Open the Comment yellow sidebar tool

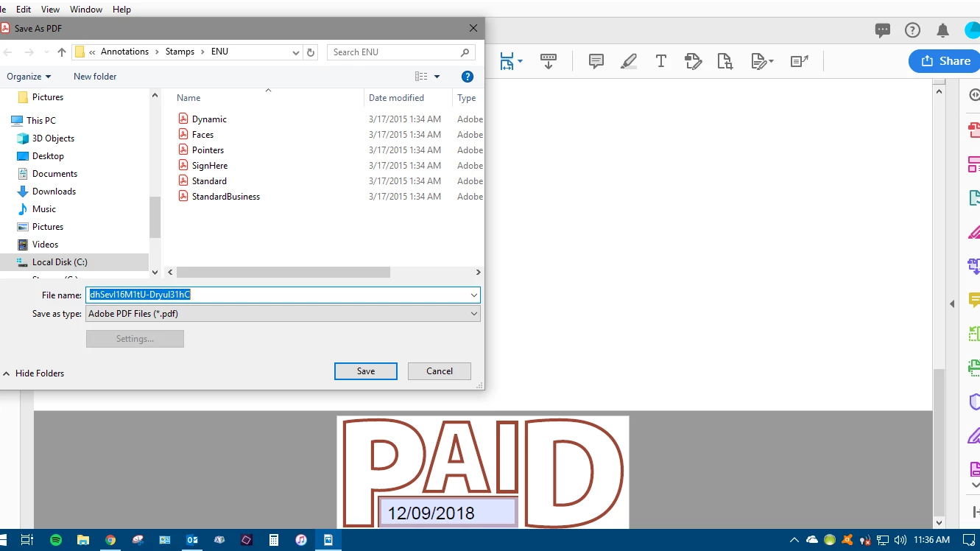[974, 300]
